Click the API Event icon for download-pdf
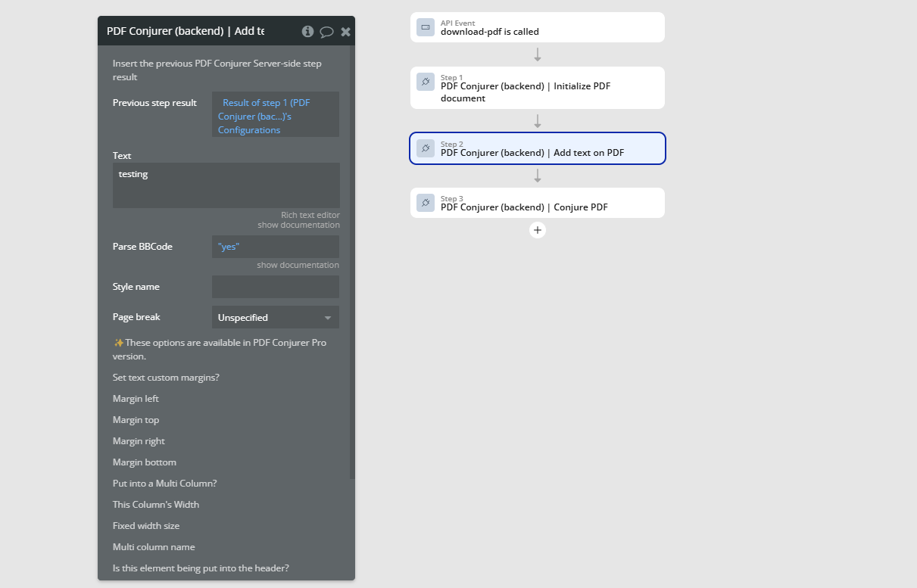917x588 pixels. point(426,27)
